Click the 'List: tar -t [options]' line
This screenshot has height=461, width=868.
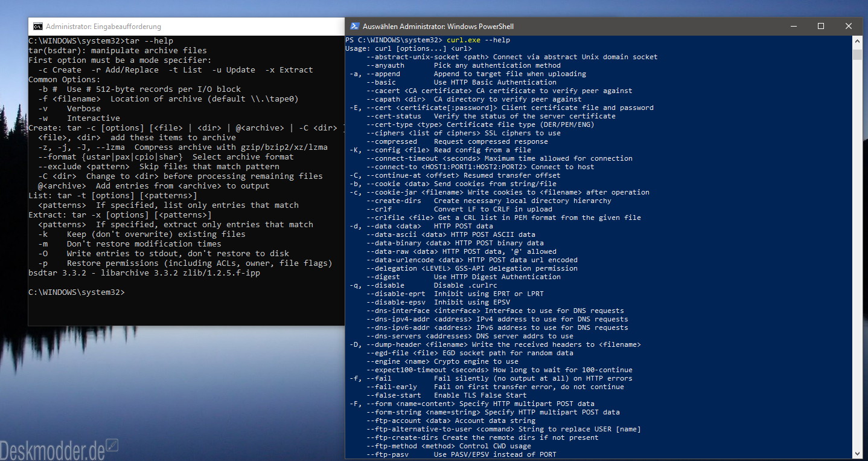tap(113, 195)
